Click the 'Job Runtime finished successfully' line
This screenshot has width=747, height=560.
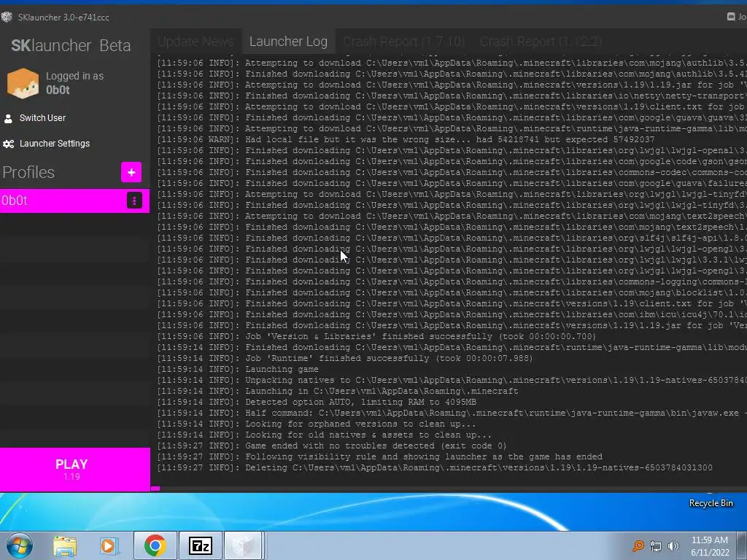tap(345, 358)
